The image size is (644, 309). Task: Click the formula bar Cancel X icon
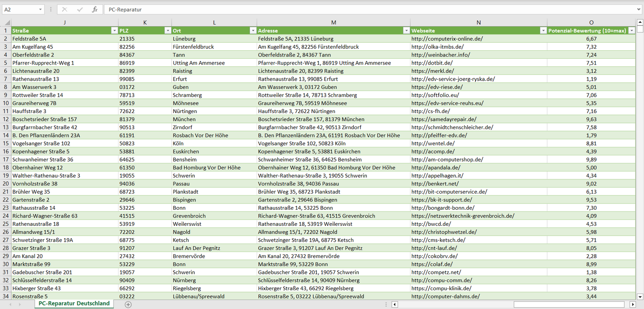(x=65, y=9)
